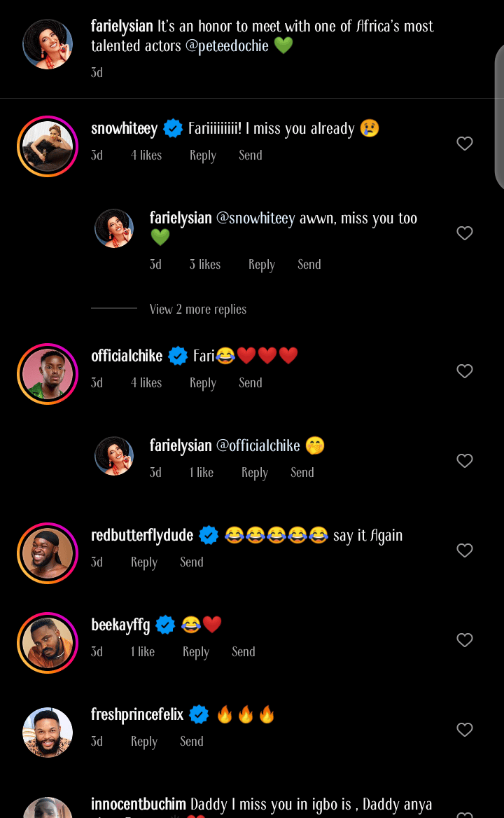Heart redbutterflydude's "say it Again" comment
The image size is (504, 818).
point(465,550)
